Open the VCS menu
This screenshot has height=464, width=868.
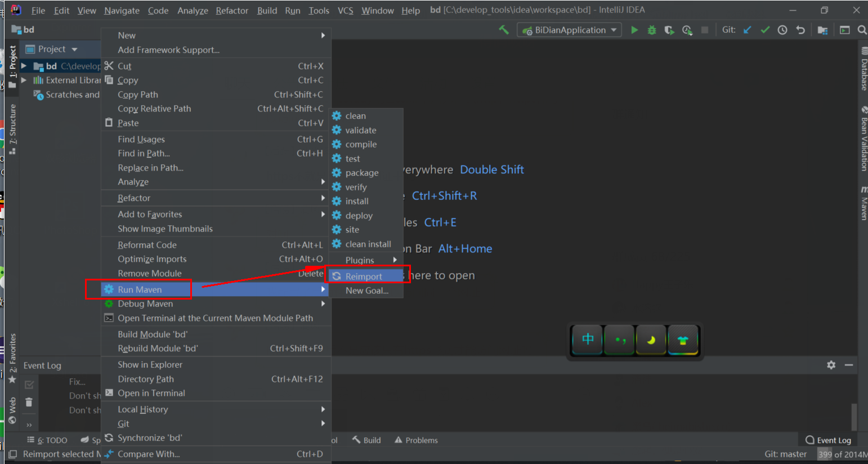pos(346,10)
